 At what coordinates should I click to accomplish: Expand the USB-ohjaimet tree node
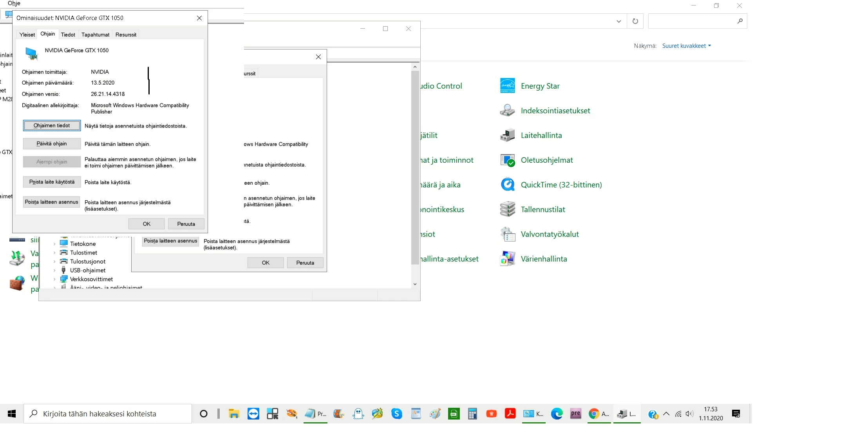point(54,271)
